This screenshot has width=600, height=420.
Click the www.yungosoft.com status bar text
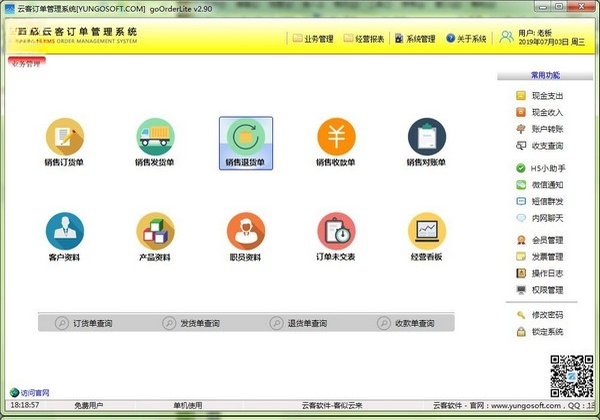point(525,405)
